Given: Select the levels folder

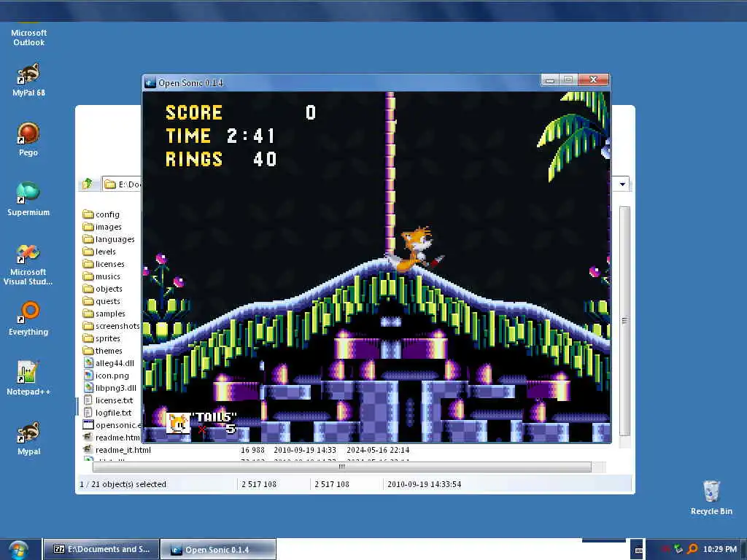Looking at the screenshot, I should coord(99,252).
